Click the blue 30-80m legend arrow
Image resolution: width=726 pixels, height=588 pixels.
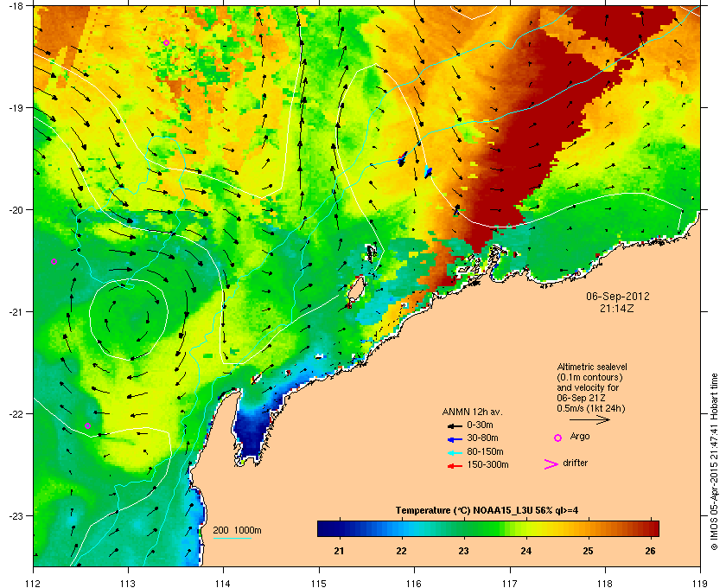tap(455, 438)
